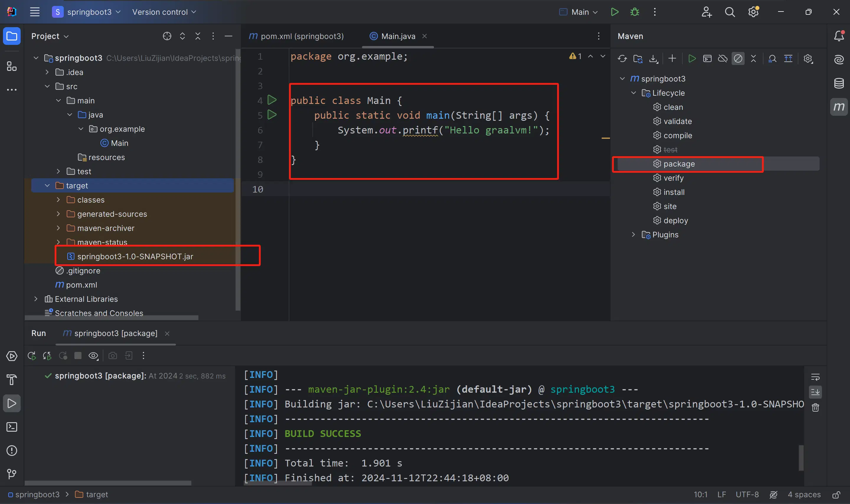850x504 pixels.
Task: Toggle skip tests mode in Maven panel
Action: pos(738,58)
